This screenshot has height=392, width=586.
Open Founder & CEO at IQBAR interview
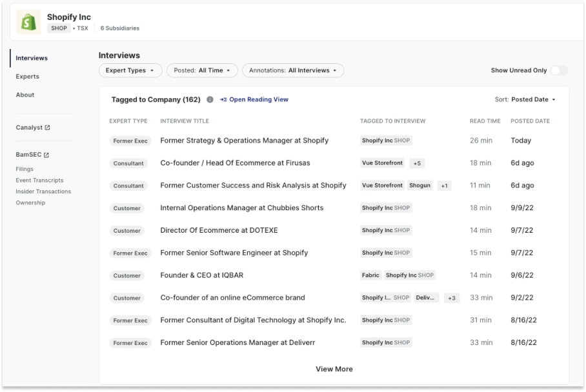coord(202,275)
